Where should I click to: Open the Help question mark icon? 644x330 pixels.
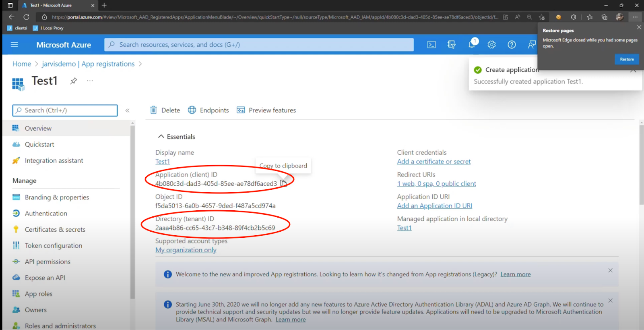512,45
